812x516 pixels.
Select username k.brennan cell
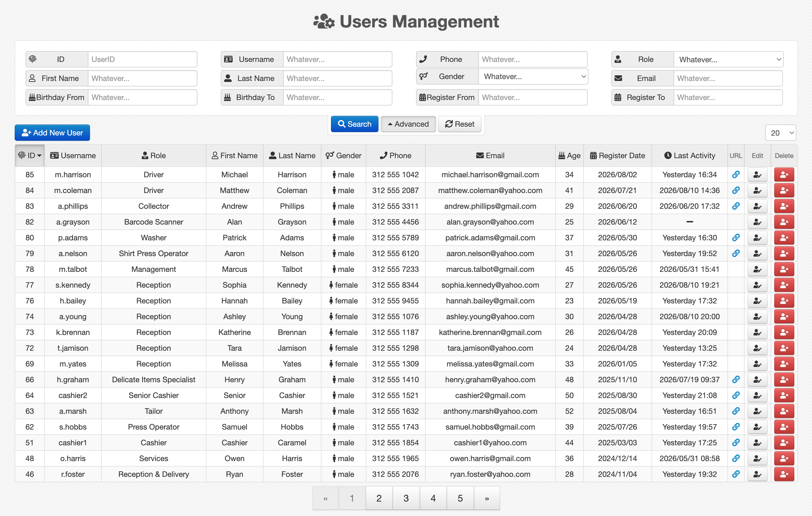73,332
